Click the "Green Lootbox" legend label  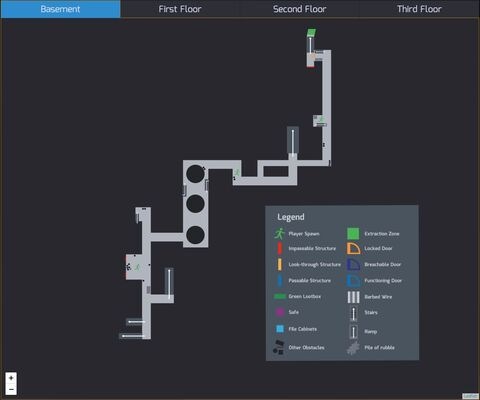[x=305, y=296]
